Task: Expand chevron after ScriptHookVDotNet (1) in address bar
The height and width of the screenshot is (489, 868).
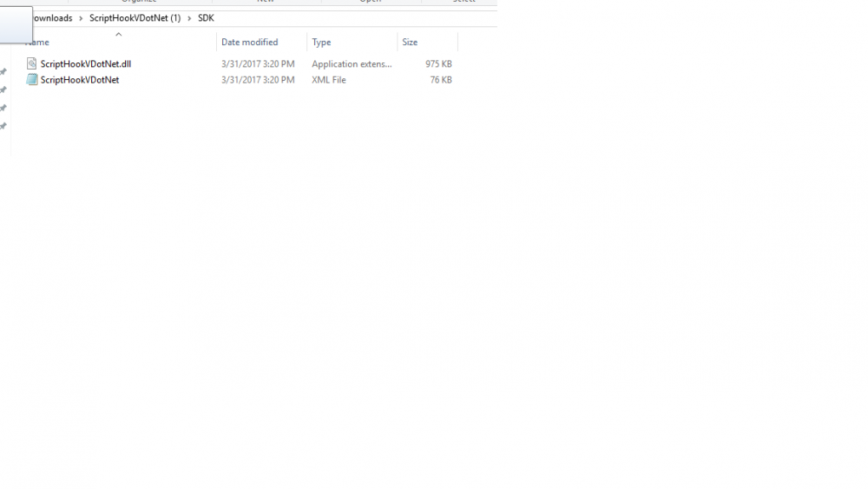Action: [x=189, y=18]
